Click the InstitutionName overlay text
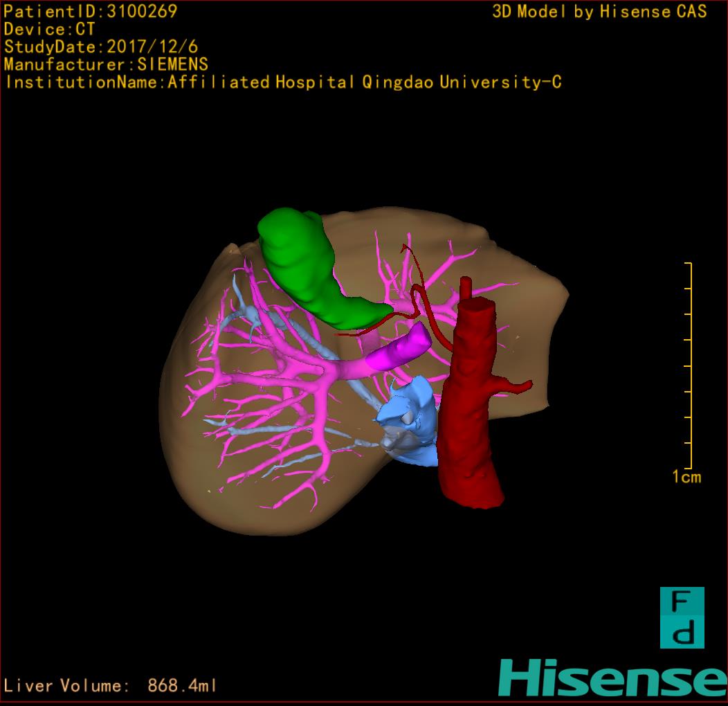The width and height of the screenshot is (728, 706). [x=283, y=82]
